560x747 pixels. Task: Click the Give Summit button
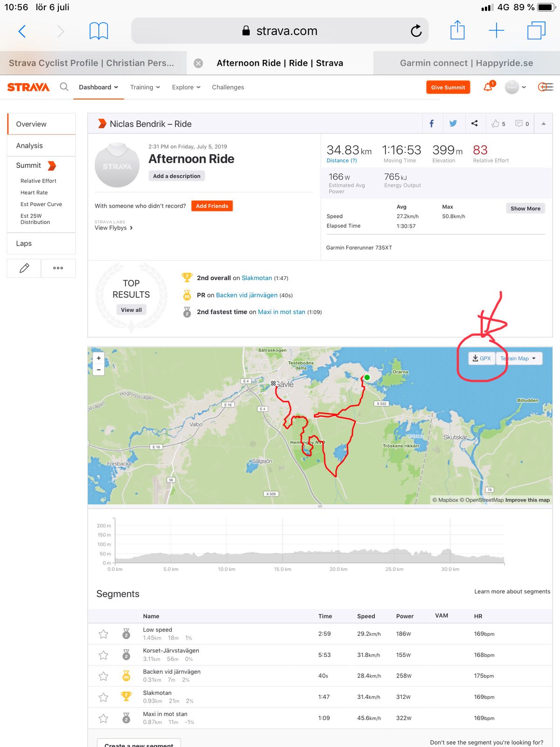(x=448, y=87)
